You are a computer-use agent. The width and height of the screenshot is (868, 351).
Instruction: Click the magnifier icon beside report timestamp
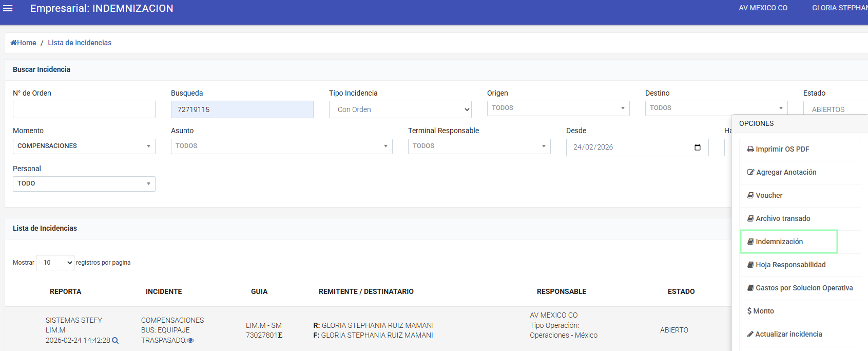pyautogui.click(x=115, y=341)
